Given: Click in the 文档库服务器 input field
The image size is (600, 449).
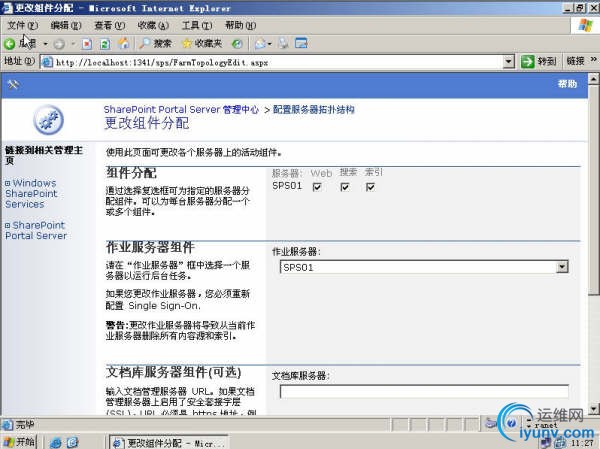Looking at the screenshot, I should 424,392.
